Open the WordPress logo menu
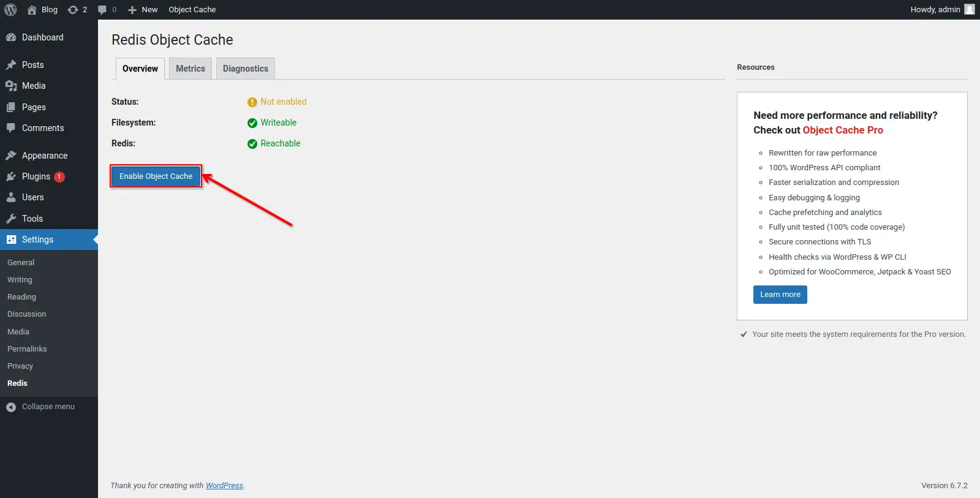 point(10,10)
